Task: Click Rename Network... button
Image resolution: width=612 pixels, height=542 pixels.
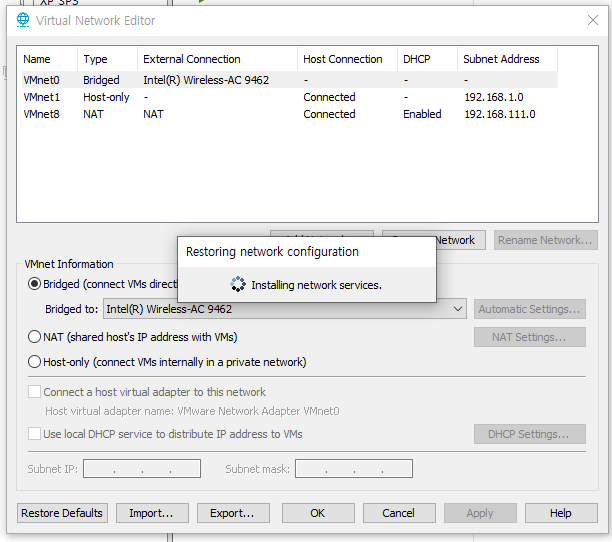Action: tap(545, 240)
